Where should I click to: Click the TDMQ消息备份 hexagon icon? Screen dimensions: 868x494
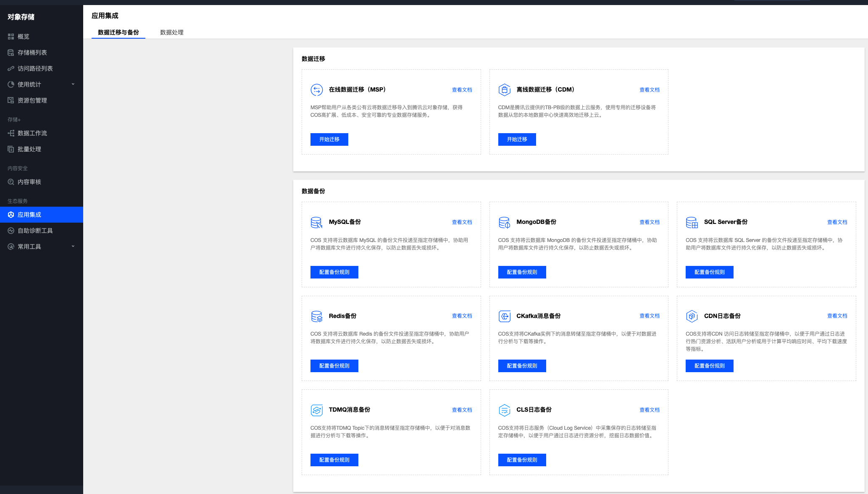[x=316, y=410]
